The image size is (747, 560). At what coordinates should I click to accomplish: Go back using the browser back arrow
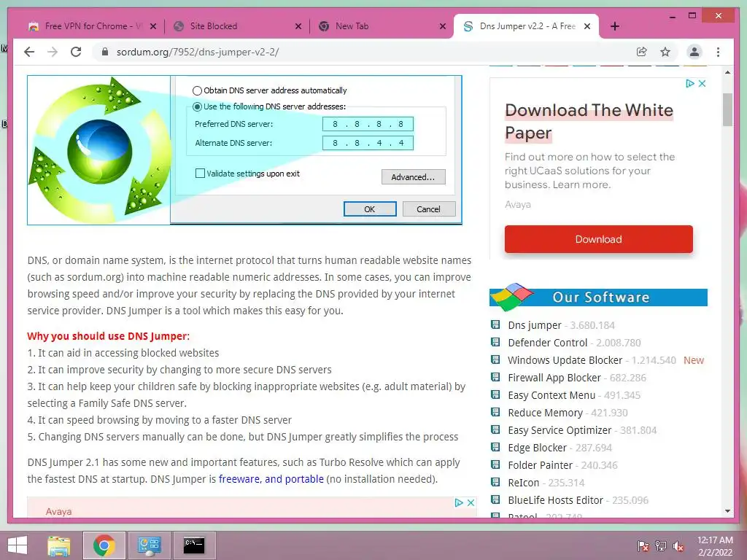29,52
